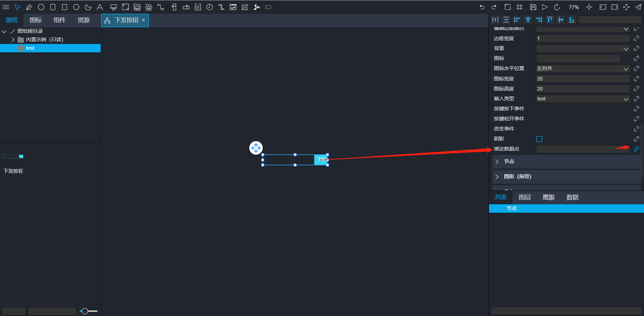
Task: Open the 图标水平位置 dropdown
Action: click(x=583, y=69)
